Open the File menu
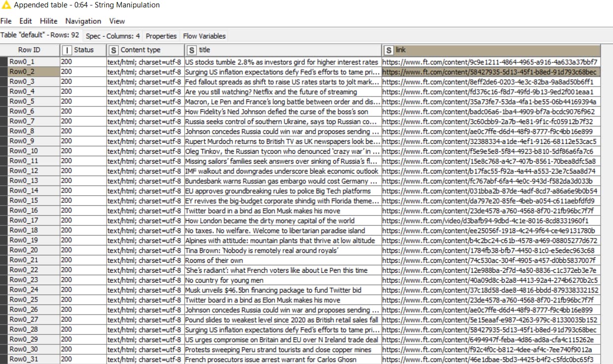This screenshot has height=364, width=613. pos(6,21)
